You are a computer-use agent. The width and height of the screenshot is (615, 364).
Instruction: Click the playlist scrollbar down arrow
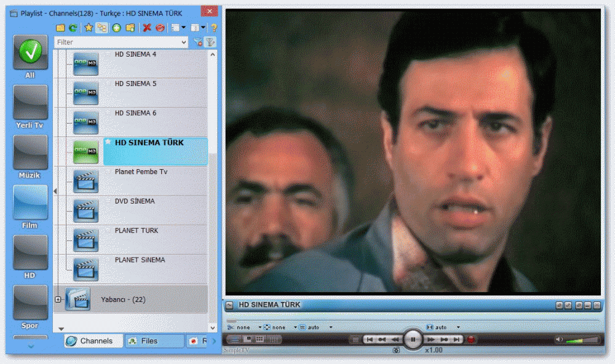pyautogui.click(x=213, y=328)
